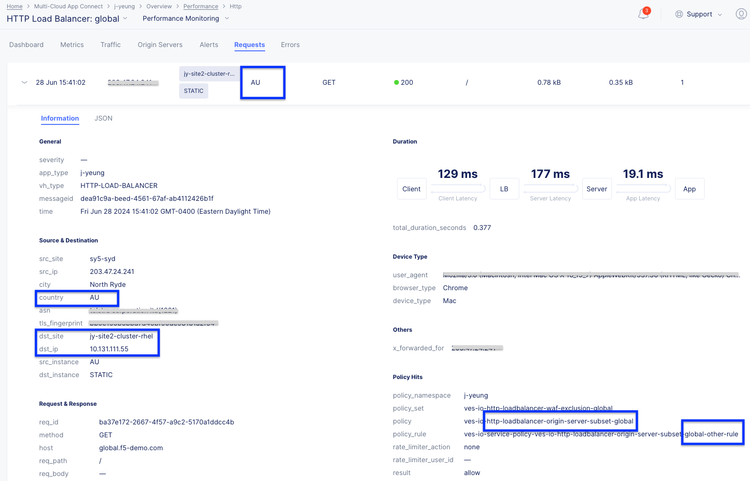Select the Errors tab
Screen dimensions: 750x481
290,45
